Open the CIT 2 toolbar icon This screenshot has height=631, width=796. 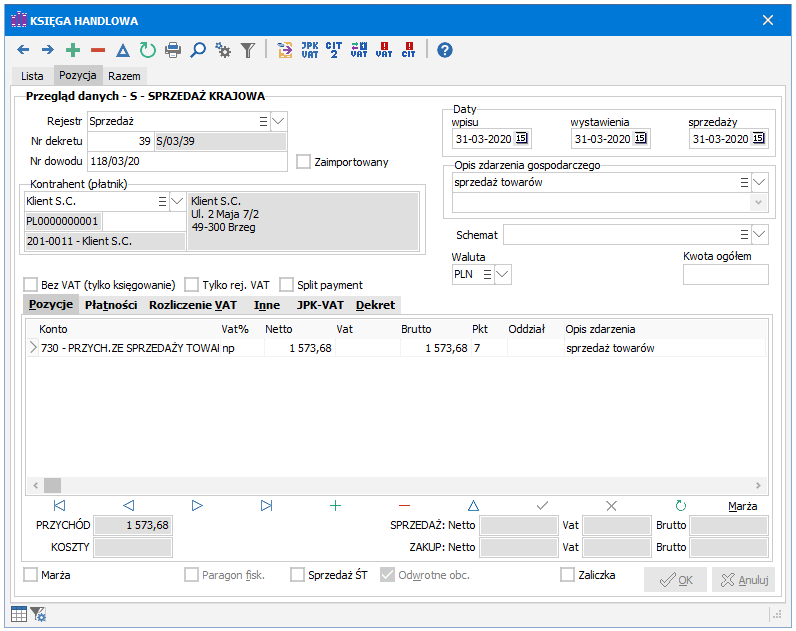pos(334,50)
